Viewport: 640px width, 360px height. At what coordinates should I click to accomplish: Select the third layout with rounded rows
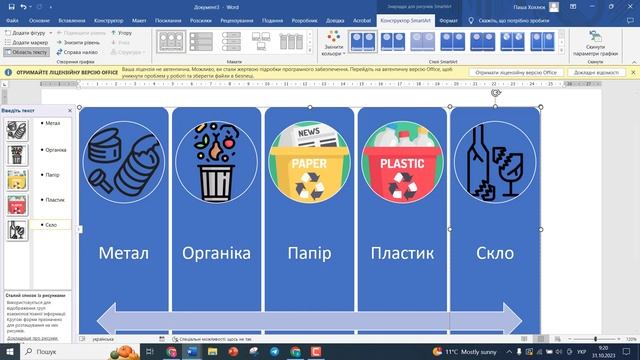coord(231,42)
